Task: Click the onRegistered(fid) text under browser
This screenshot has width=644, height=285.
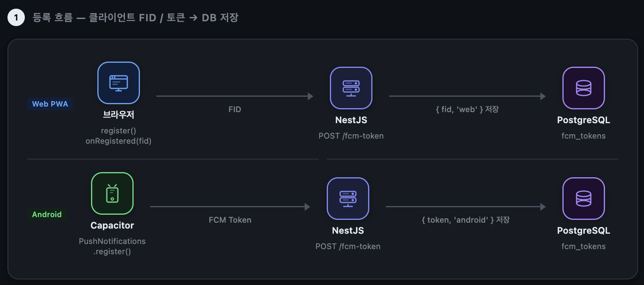Action: point(119,141)
